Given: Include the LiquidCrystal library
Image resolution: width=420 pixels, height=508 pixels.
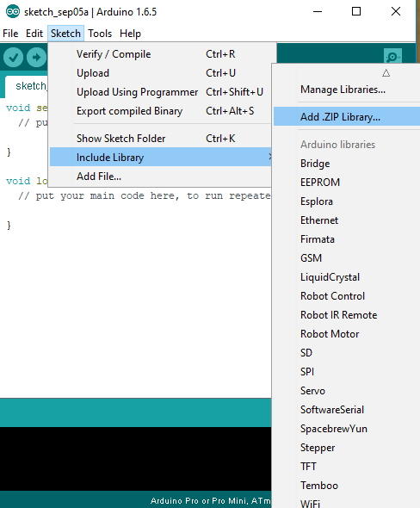Looking at the screenshot, I should click(x=347, y=277).
